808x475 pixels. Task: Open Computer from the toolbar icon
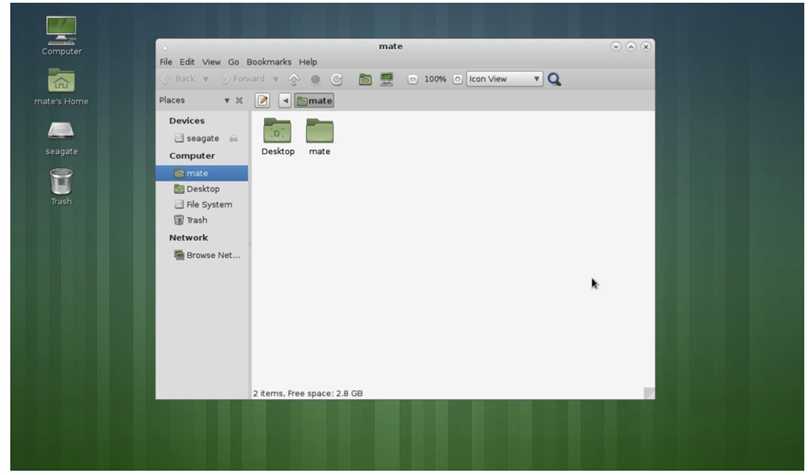(386, 79)
